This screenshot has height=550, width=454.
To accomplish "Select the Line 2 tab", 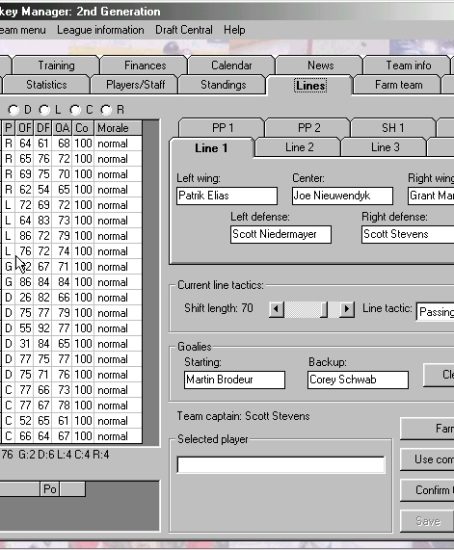I will [299, 147].
